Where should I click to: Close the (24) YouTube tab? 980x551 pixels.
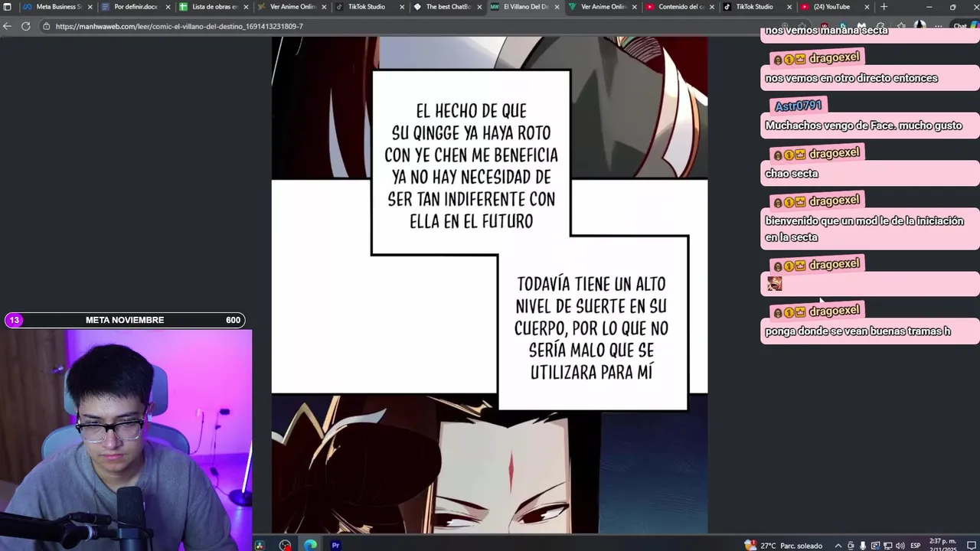tap(867, 7)
